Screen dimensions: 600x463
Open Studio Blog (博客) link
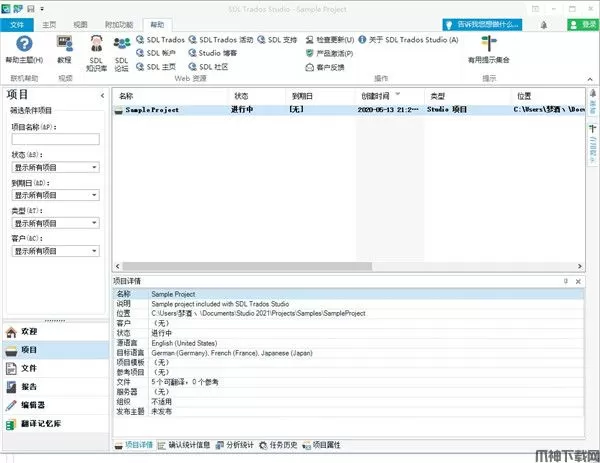[x=213, y=53]
